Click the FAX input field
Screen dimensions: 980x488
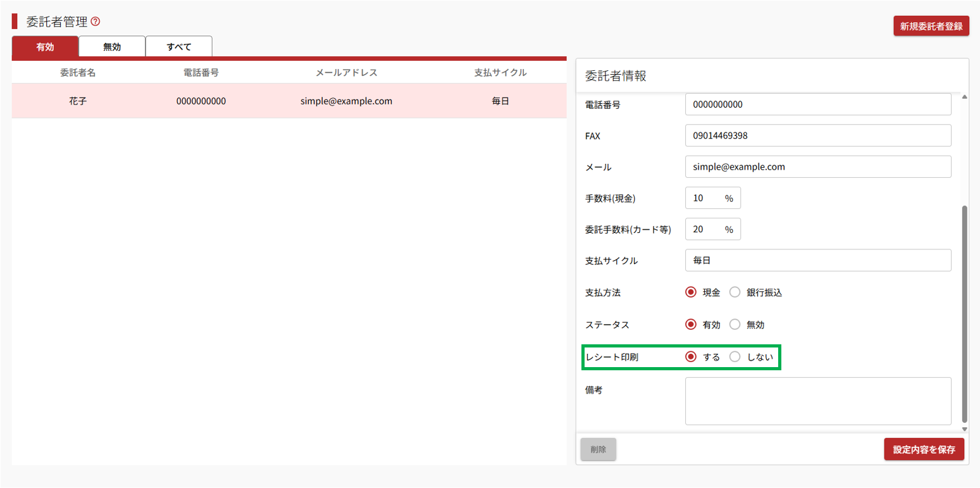pos(818,135)
